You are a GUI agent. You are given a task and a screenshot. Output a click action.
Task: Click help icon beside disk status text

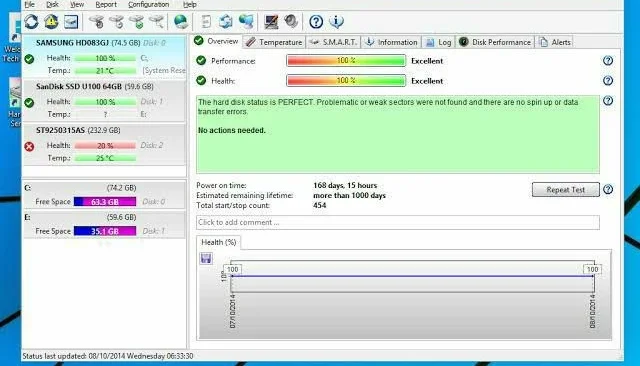[x=608, y=101]
